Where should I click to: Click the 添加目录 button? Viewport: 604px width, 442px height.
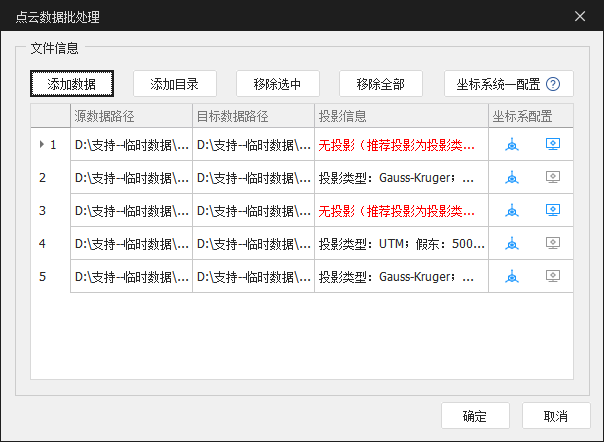click(x=174, y=84)
